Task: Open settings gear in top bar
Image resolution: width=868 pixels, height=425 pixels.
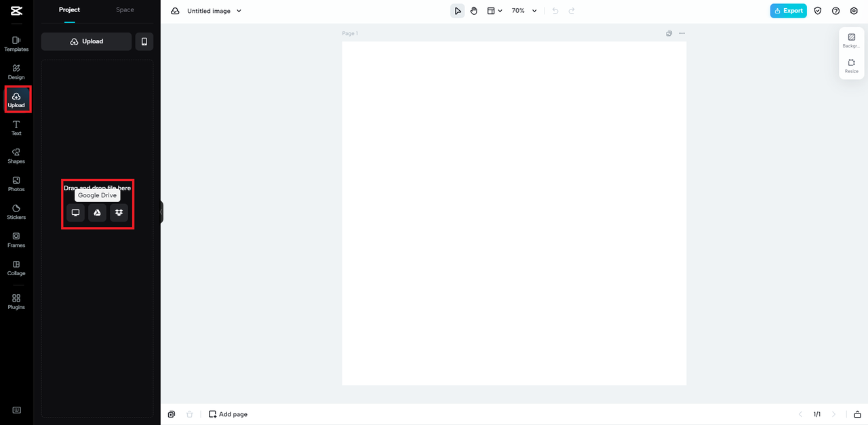Action: pyautogui.click(x=854, y=11)
